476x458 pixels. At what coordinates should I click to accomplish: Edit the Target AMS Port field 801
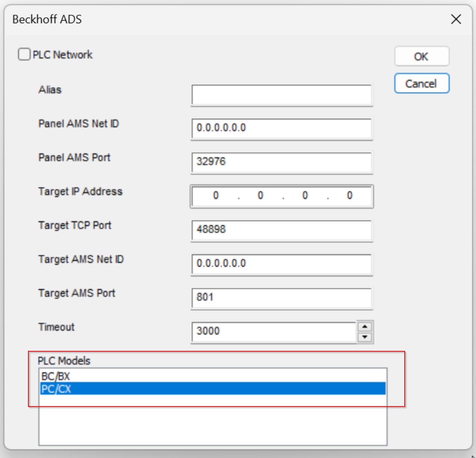pyautogui.click(x=282, y=298)
